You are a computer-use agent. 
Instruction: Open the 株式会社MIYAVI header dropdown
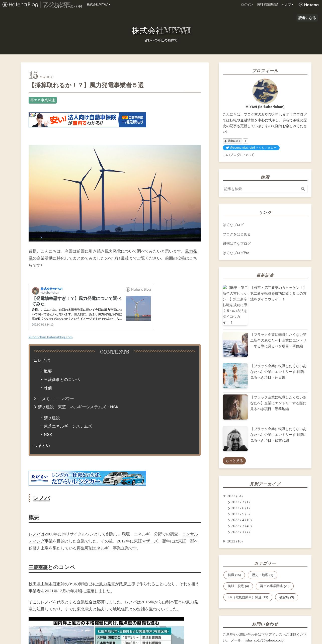pos(98,5)
